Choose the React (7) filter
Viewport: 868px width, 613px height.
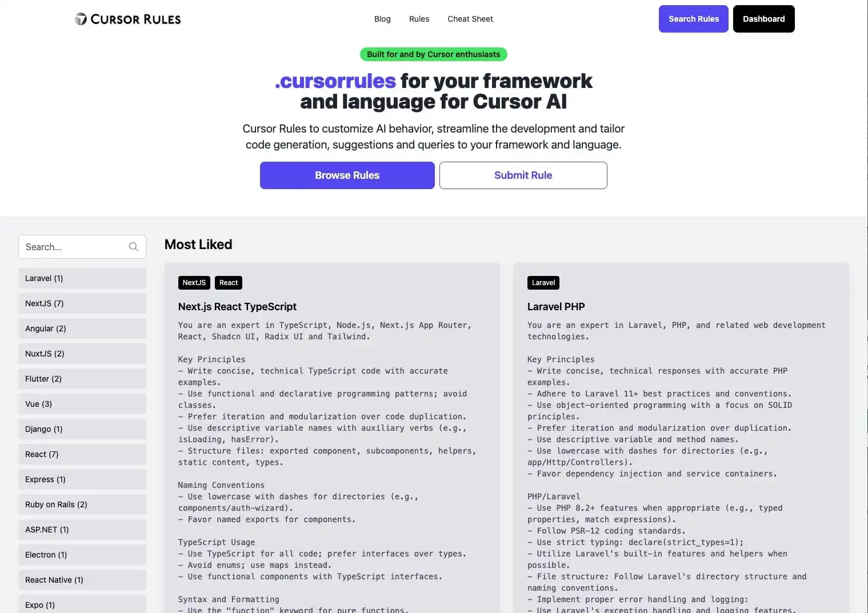[82, 454]
